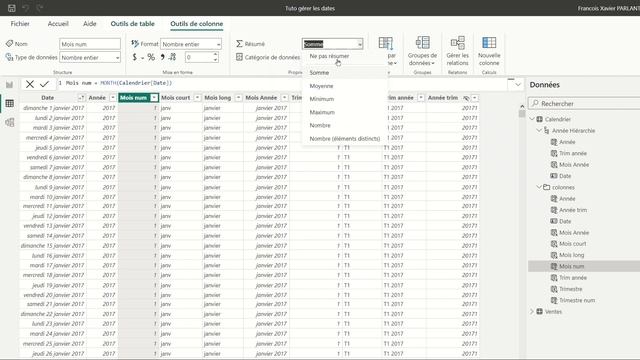Open the Fichier menu
The height and width of the screenshot is (360, 640).
click(x=20, y=24)
